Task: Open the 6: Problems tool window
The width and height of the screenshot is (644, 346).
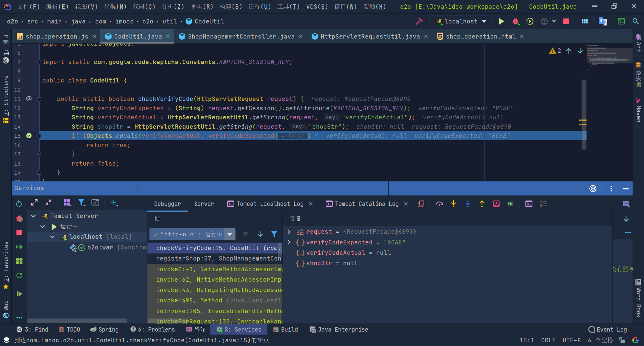Action: (x=152, y=330)
